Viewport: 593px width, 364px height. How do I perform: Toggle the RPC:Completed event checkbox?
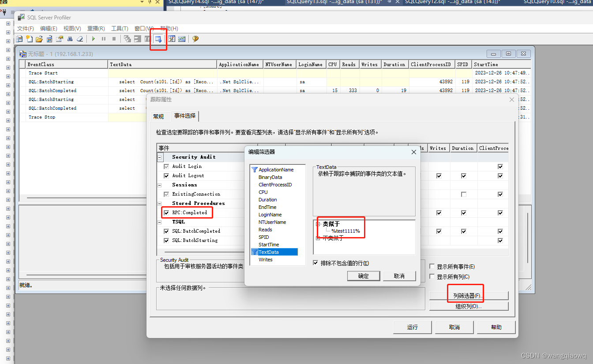pos(166,212)
